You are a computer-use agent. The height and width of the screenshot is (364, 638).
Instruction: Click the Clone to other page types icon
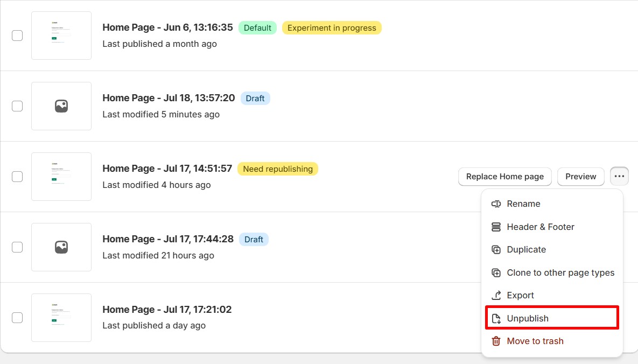click(x=496, y=273)
